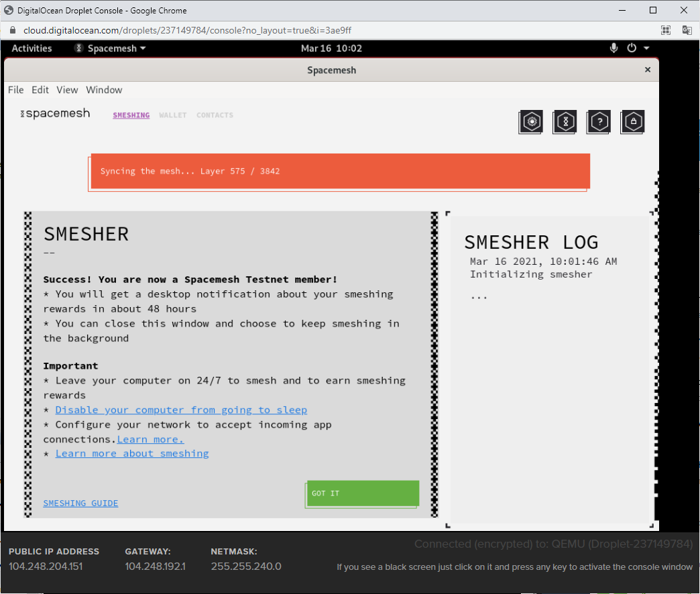Open the View menu
This screenshot has width=700, height=594.
pos(67,90)
